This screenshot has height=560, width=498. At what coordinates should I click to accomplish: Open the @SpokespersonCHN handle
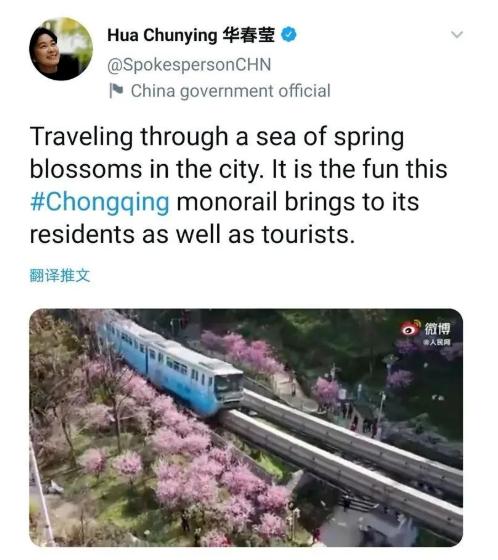point(189,65)
